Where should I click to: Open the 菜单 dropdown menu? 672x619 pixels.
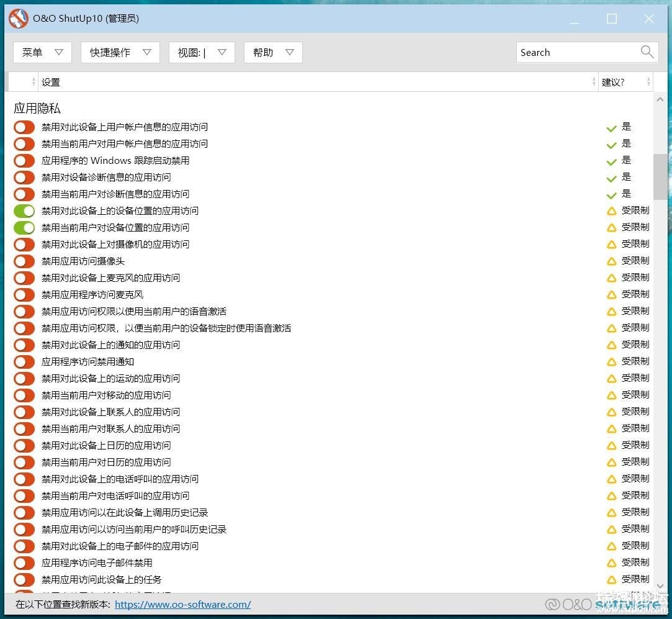(x=42, y=52)
